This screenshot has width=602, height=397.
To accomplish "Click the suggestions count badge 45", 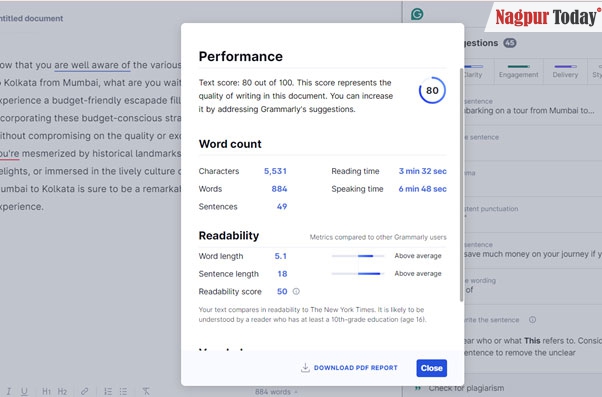I will pyautogui.click(x=510, y=43).
